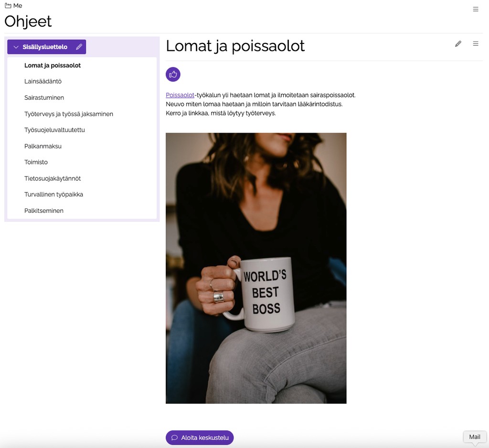489x448 pixels.
Task: Go to Työterveys ja työssä jaksaminen
Action: (69, 114)
